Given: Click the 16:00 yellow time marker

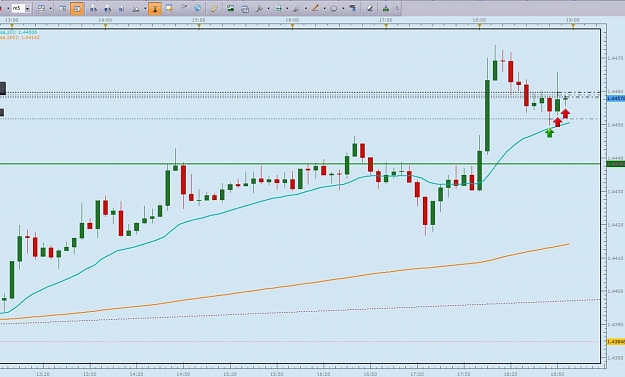Looking at the screenshot, I should point(292,26).
